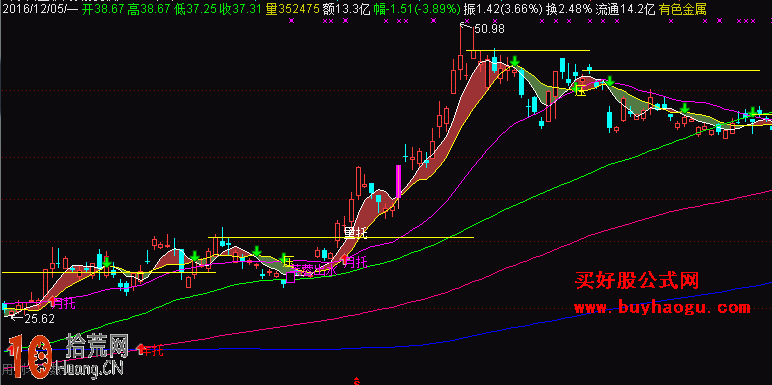The image size is (772, 385).
Task: Click the 量352475 volume value in the header
Action: pyautogui.click(x=294, y=9)
